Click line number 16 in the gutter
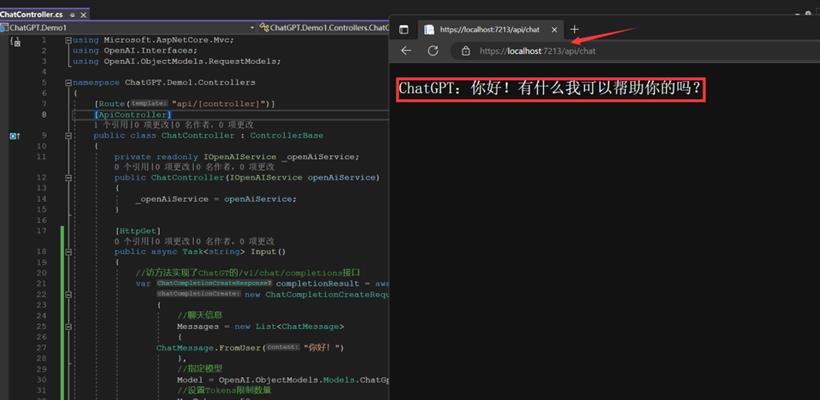The image size is (820, 400). coord(42,220)
